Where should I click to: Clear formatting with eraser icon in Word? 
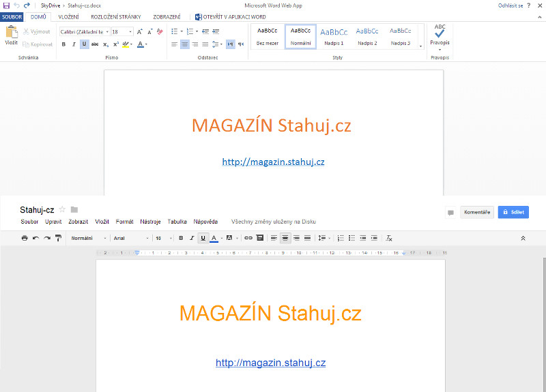click(x=160, y=31)
